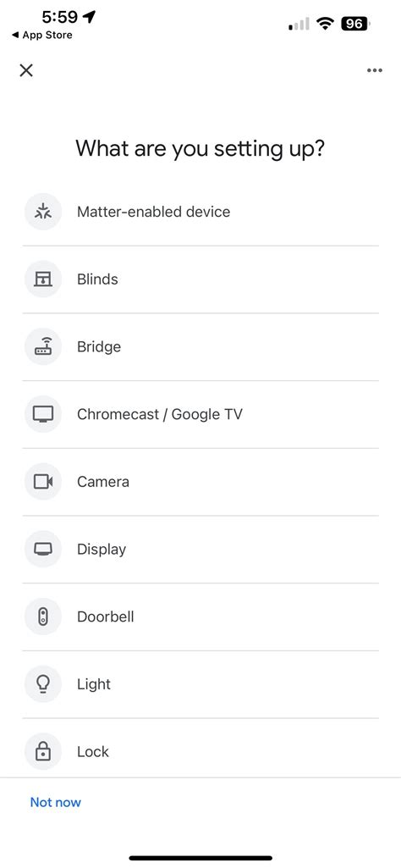Select the 'Camera' text label
This screenshot has width=401, height=868.
103,482
